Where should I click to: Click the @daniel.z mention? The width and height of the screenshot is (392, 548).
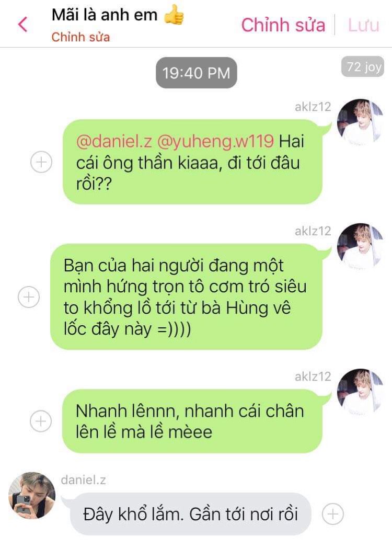click(x=114, y=141)
